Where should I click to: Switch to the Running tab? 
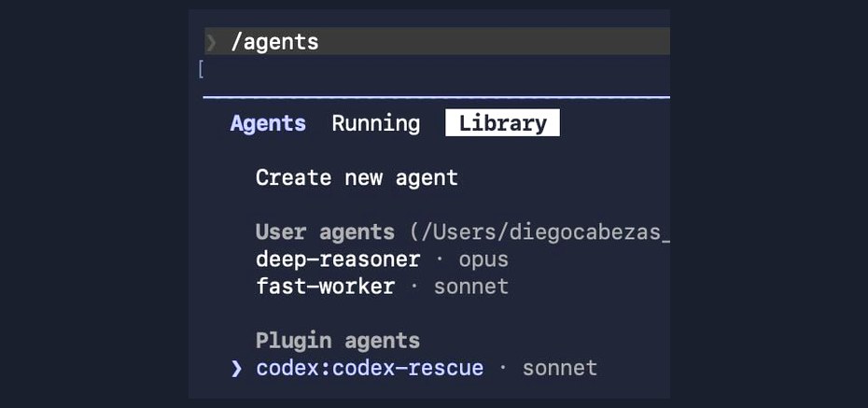(376, 123)
